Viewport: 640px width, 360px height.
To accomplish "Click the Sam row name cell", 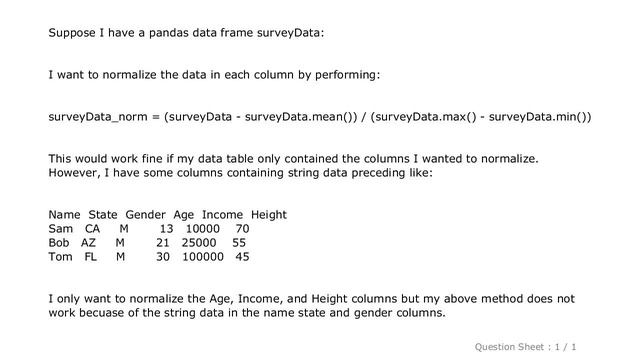I will point(60,229).
